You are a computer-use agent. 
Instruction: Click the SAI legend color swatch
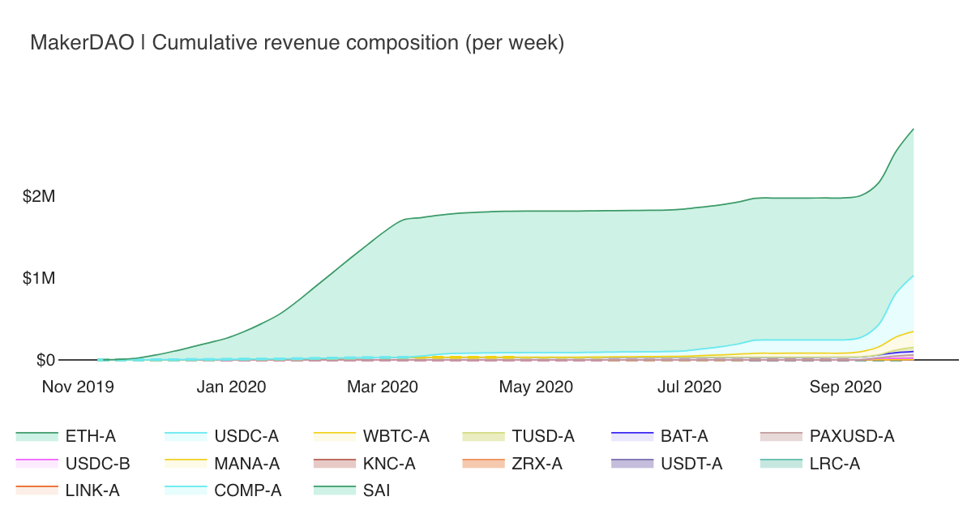click(x=335, y=490)
